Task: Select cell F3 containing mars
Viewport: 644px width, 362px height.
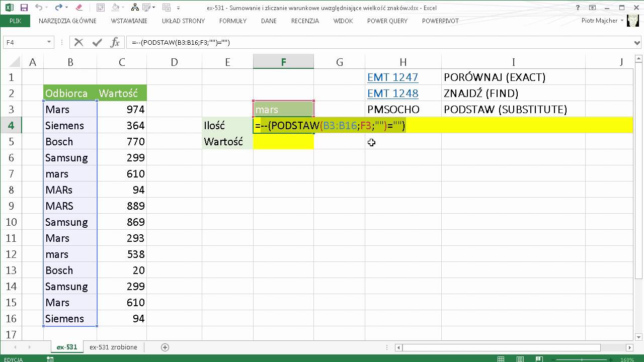Action: coord(283,109)
